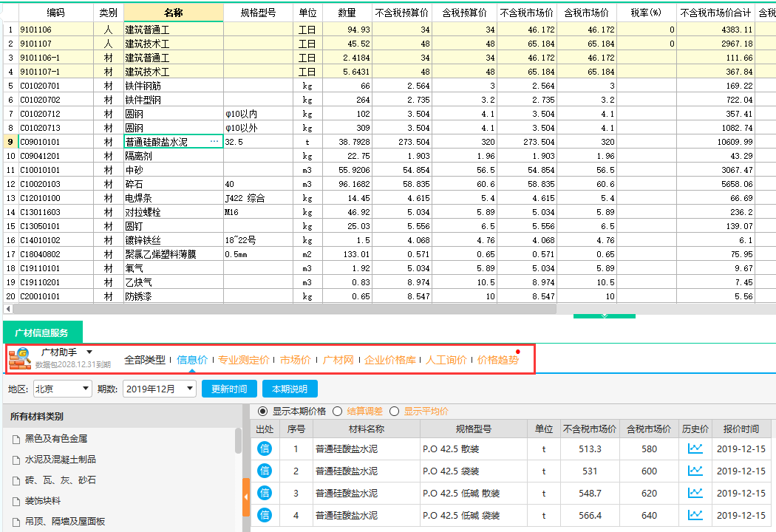Open the 地区 dropdown showing 北京
776x532 pixels.
pyautogui.click(x=62, y=389)
